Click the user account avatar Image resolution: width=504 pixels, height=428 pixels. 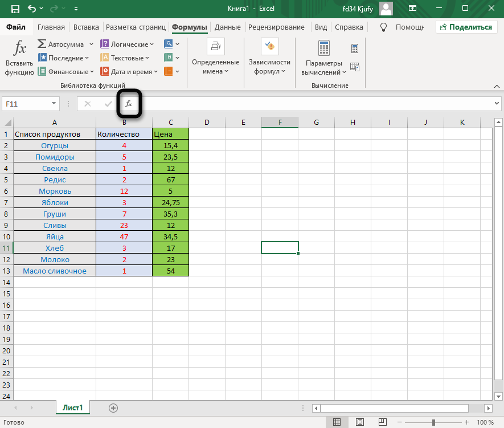point(386,9)
